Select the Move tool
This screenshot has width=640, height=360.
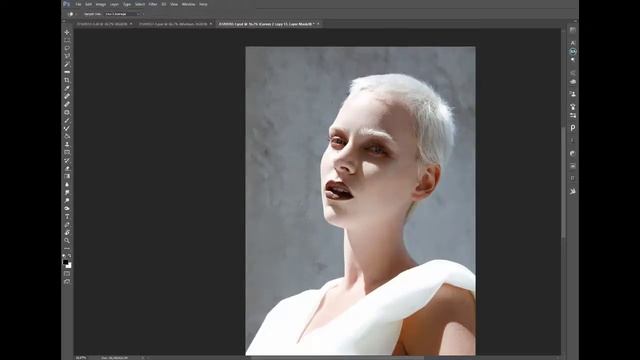pyautogui.click(x=67, y=32)
